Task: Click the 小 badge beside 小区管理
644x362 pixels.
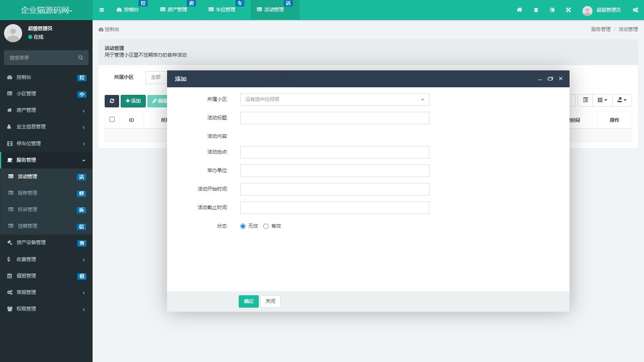Action: 82,94
